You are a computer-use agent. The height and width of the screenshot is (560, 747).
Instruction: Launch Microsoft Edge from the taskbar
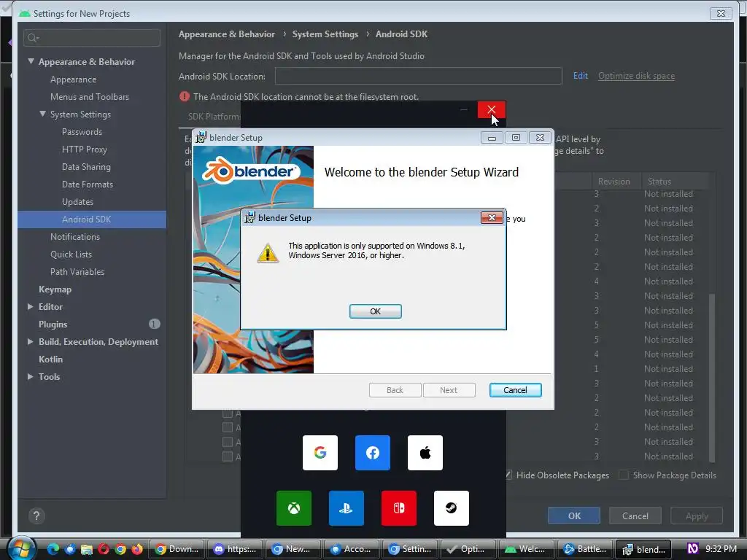coord(53,549)
